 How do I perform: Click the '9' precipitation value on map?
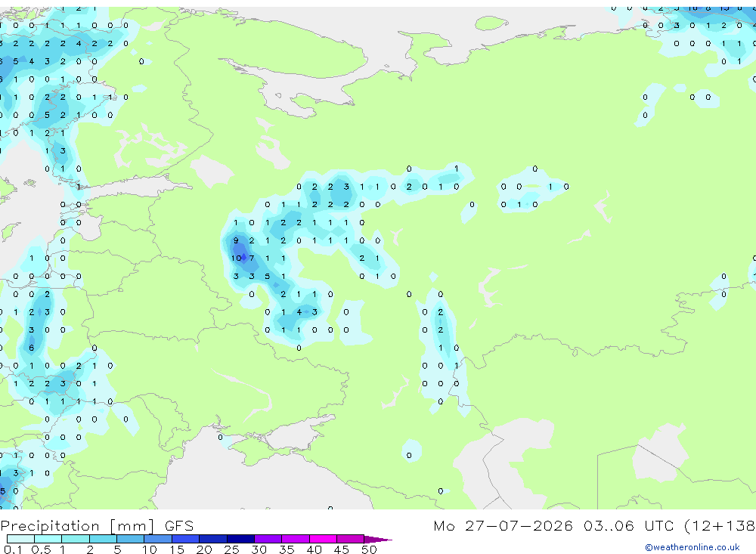236,240
